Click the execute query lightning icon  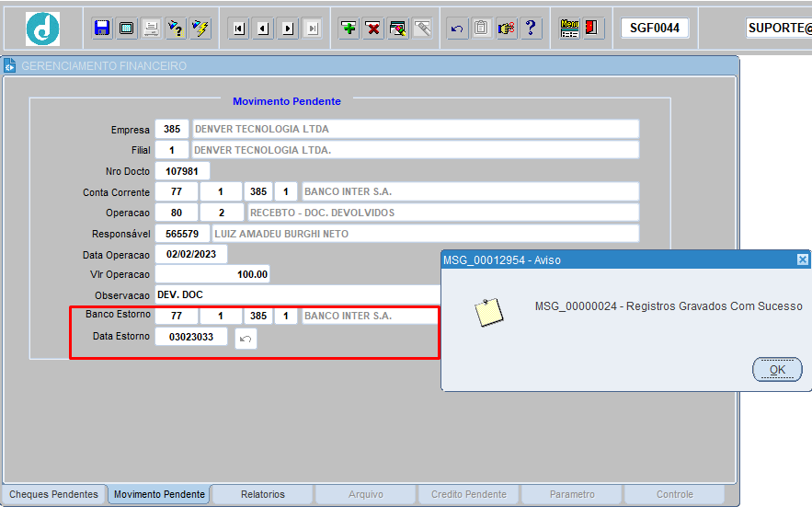[200, 28]
